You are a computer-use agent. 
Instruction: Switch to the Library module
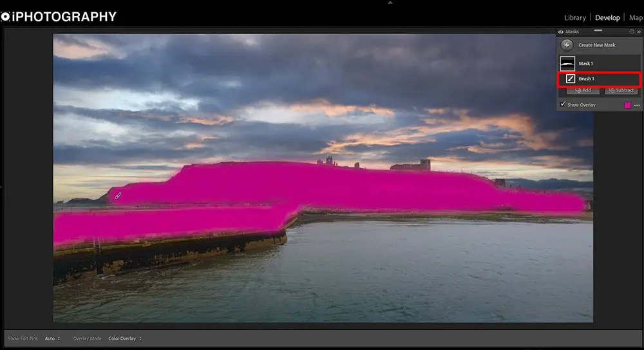pos(575,17)
